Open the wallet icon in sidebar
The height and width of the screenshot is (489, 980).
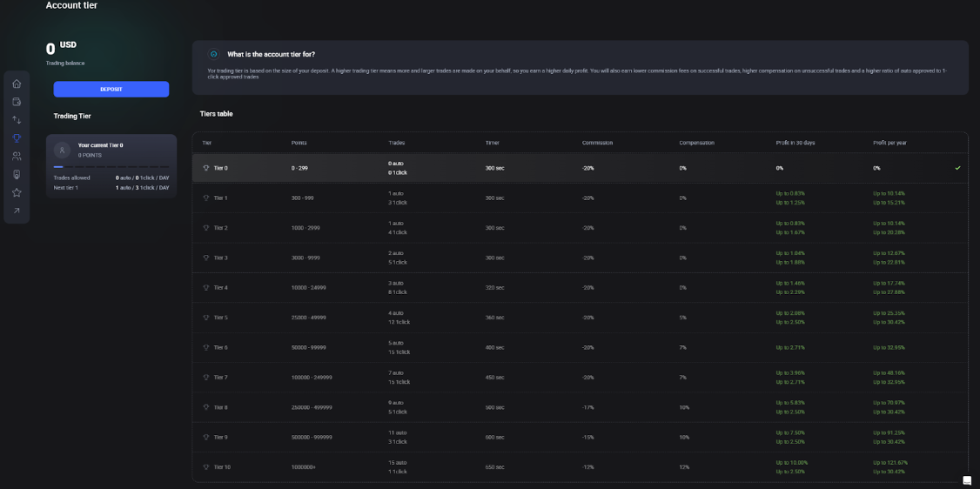tap(17, 102)
